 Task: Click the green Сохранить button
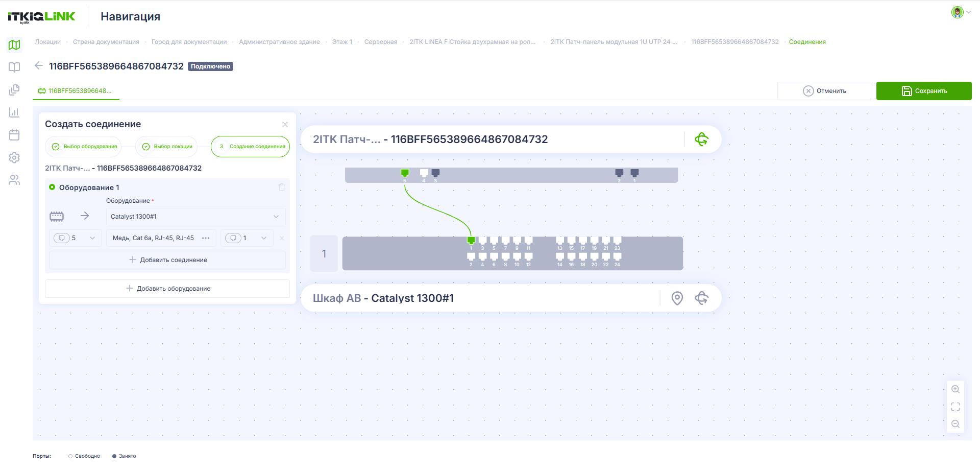coord(924,91)
